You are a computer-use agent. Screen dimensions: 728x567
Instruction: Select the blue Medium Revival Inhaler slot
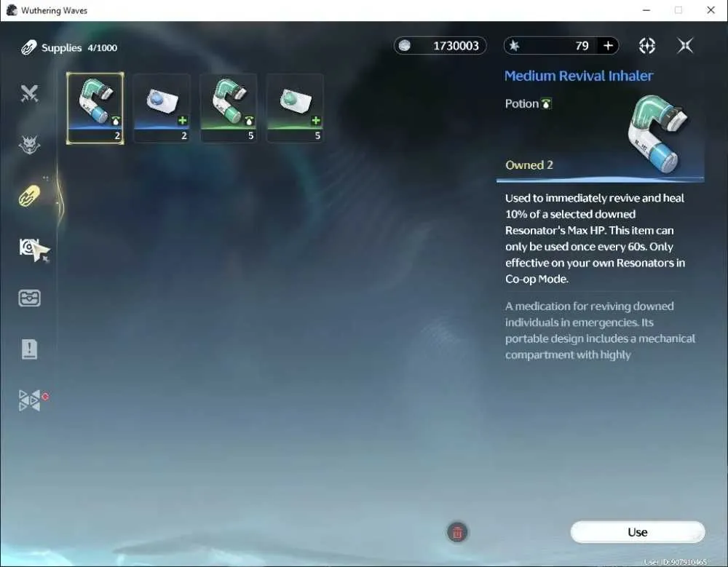pos(95,108)
